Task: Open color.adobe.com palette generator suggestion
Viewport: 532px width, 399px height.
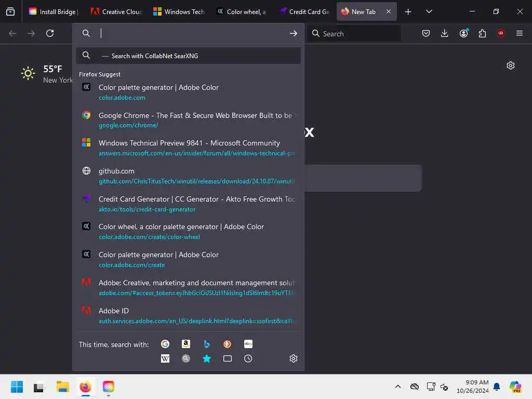Action: [188, 92]
